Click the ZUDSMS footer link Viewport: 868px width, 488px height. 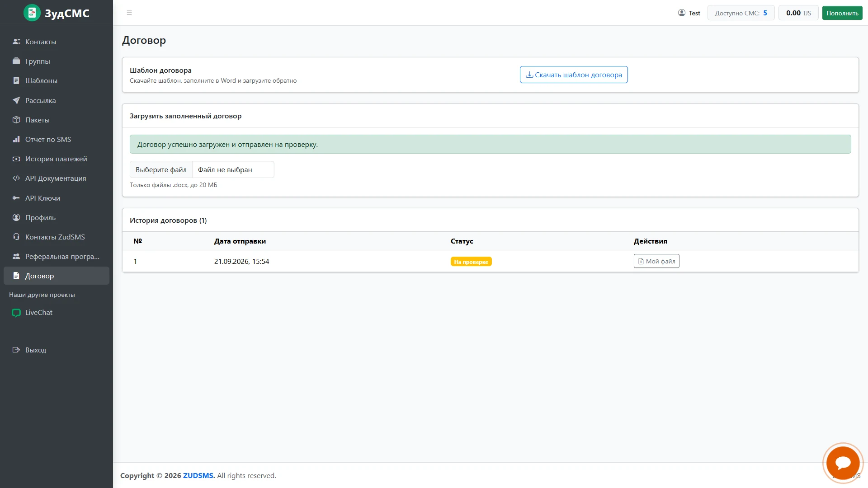pyautogui.click(x=199, y=475)
